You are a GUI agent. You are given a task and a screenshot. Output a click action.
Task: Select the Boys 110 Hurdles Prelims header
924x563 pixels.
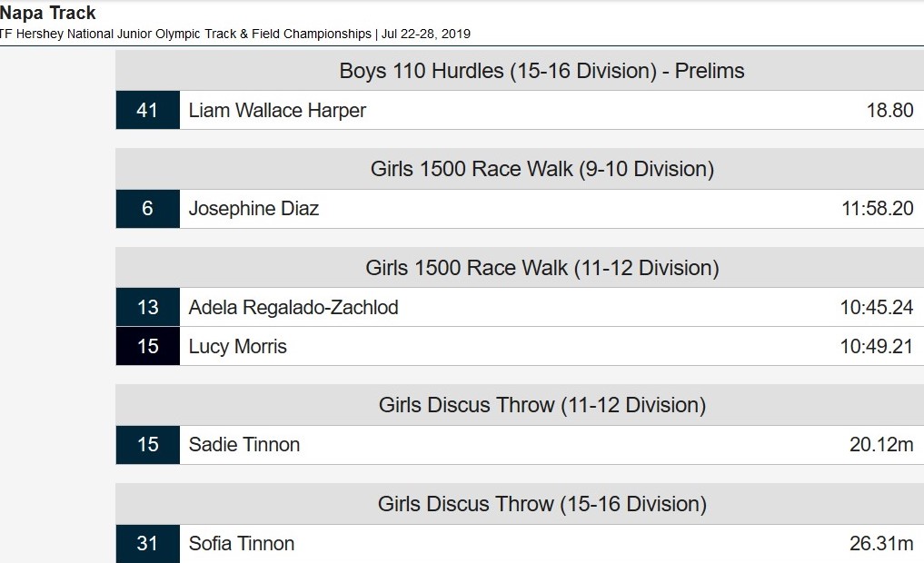point(541,71)
